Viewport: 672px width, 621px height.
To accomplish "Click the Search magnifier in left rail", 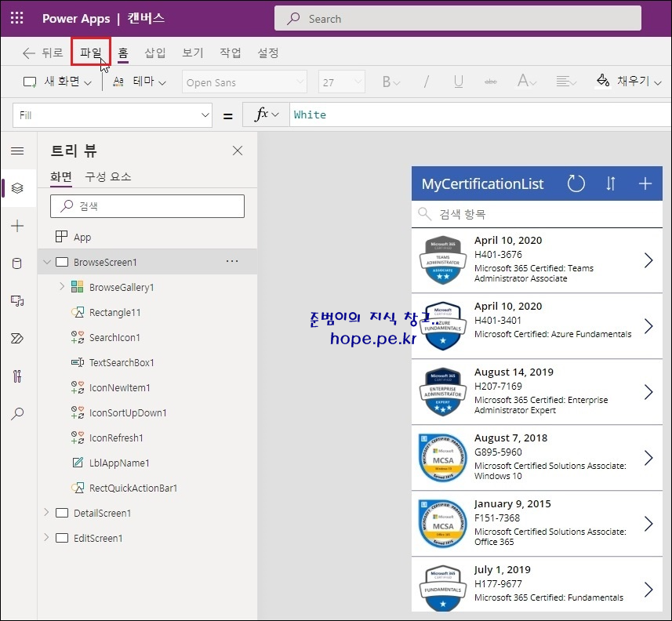I will (17, 413).
